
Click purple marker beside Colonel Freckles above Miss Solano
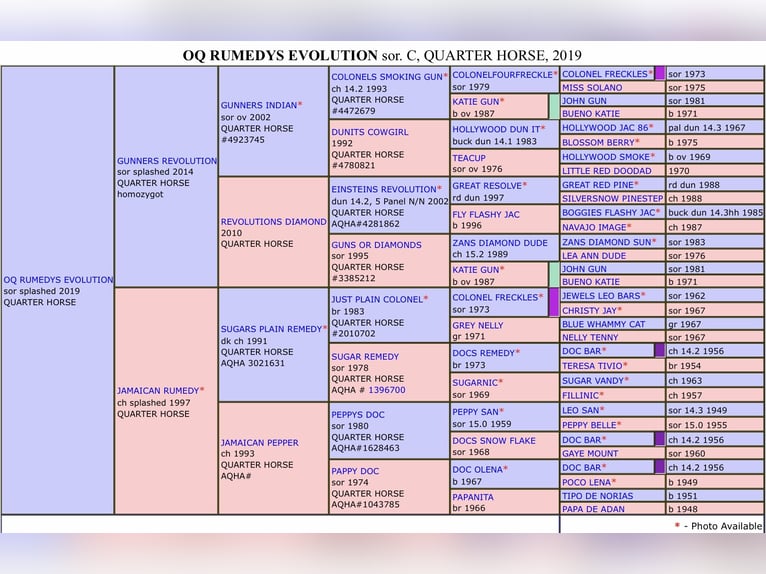click(x=659, y=74)
